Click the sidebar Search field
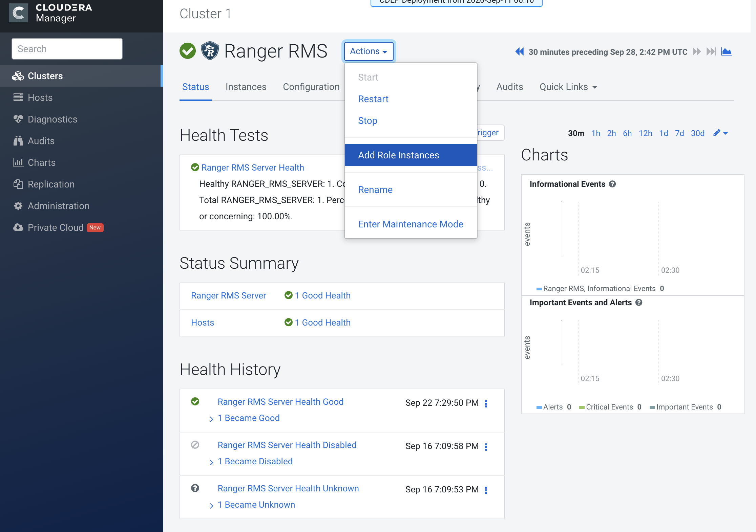This screenshot has width=756, height=532. point(67,49)
